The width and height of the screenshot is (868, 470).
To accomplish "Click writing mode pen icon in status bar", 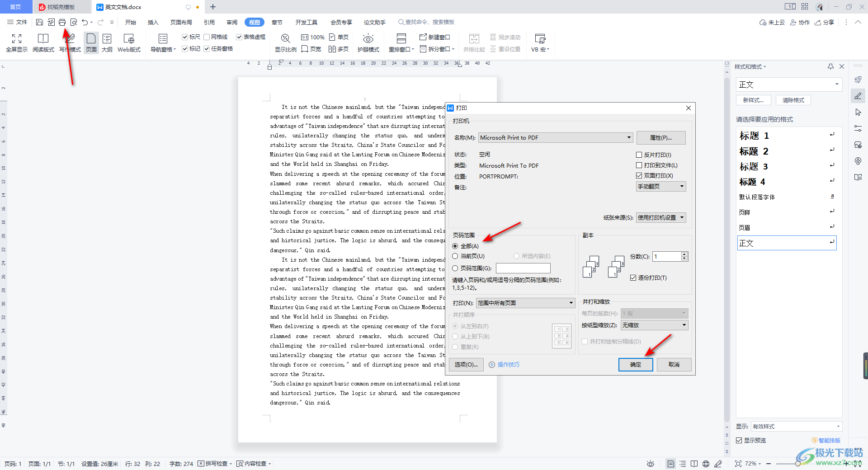I will (x=718, y=464).
